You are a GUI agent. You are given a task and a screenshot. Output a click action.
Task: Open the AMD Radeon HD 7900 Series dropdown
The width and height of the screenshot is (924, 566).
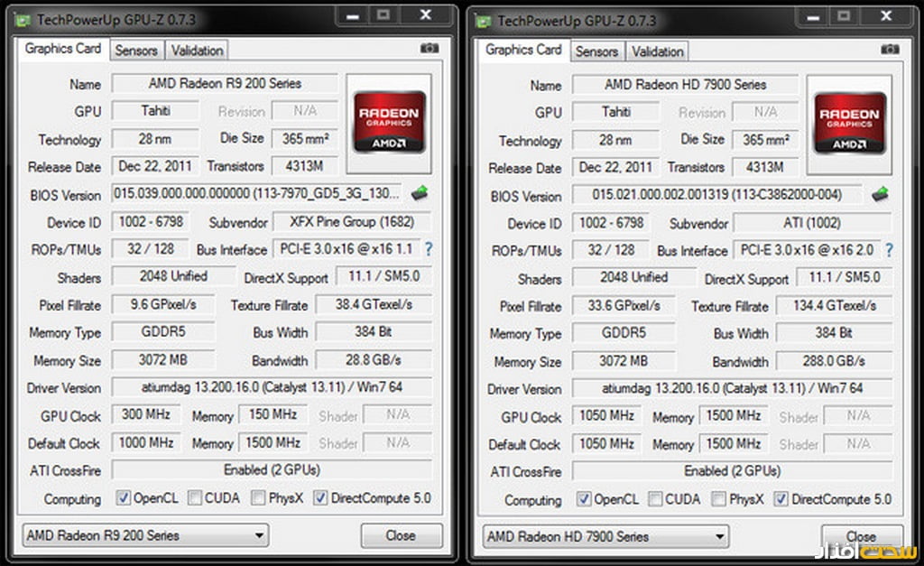pos(605,536)
